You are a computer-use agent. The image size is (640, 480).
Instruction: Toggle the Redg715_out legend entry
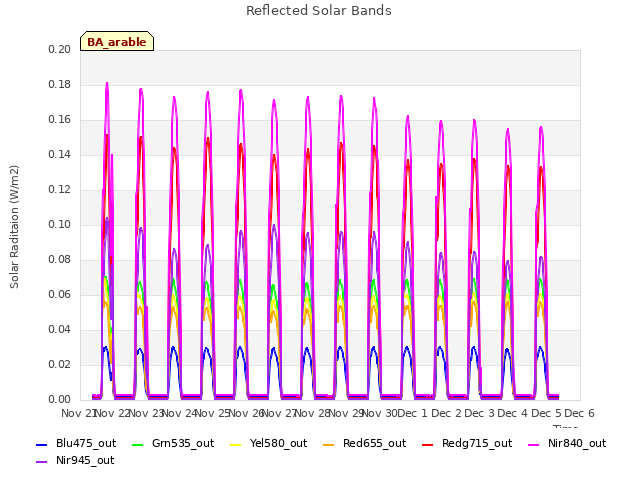coord(467,443)
